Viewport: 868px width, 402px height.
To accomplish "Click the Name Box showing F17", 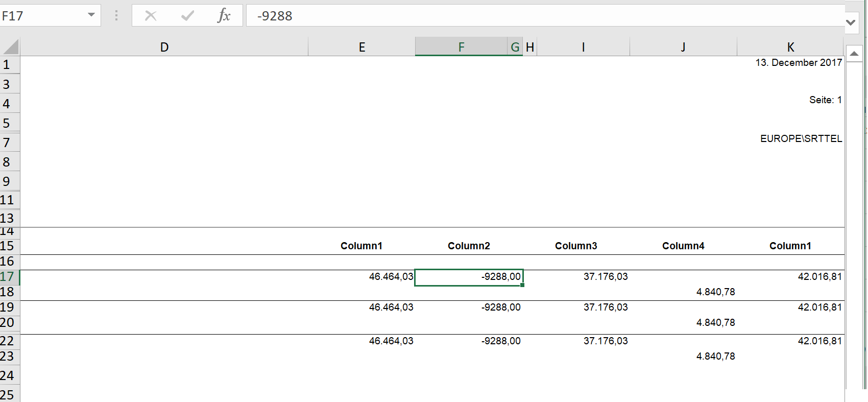I will click(41, 16).
